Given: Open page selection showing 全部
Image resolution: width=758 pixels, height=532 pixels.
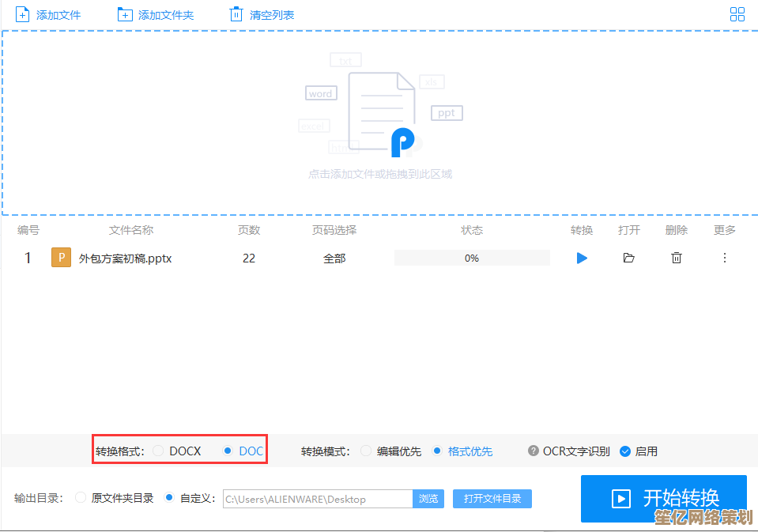Looking at the screenshot, I should point(334,258).
